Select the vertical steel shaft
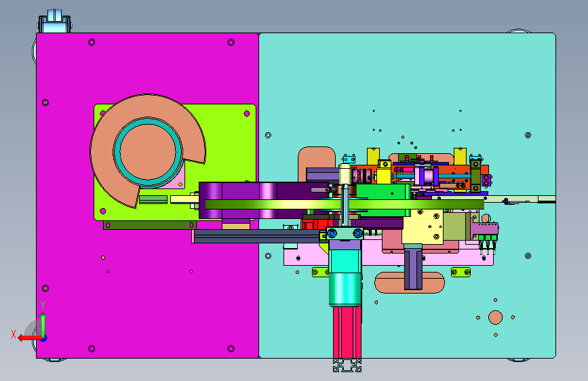588x381 pixels. (345, 205)
